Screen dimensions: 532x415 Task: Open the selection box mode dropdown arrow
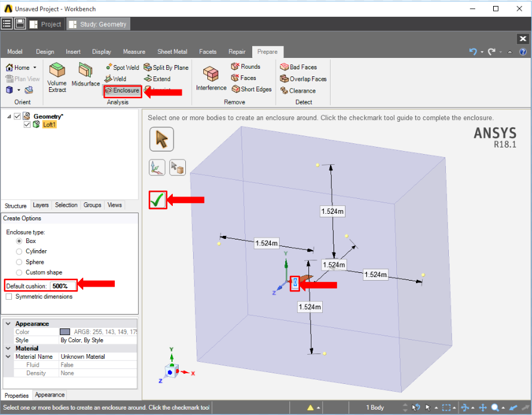point(454,408)
